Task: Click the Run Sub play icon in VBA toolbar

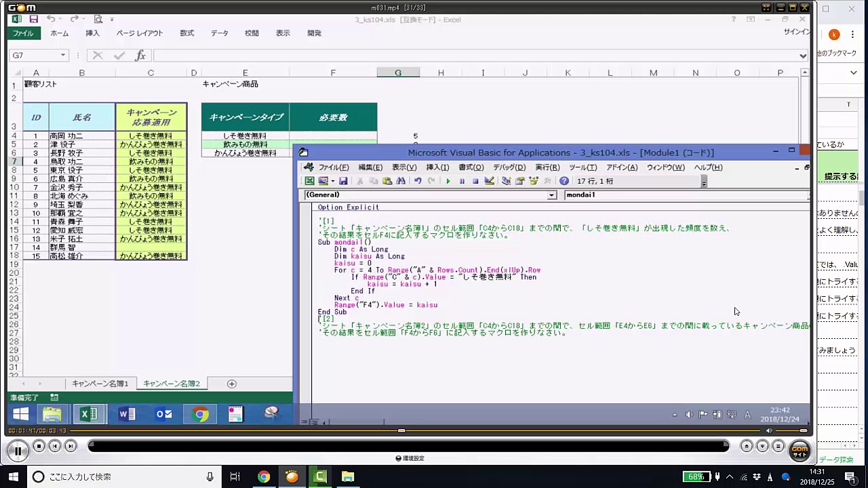Action: coord(448,181)
